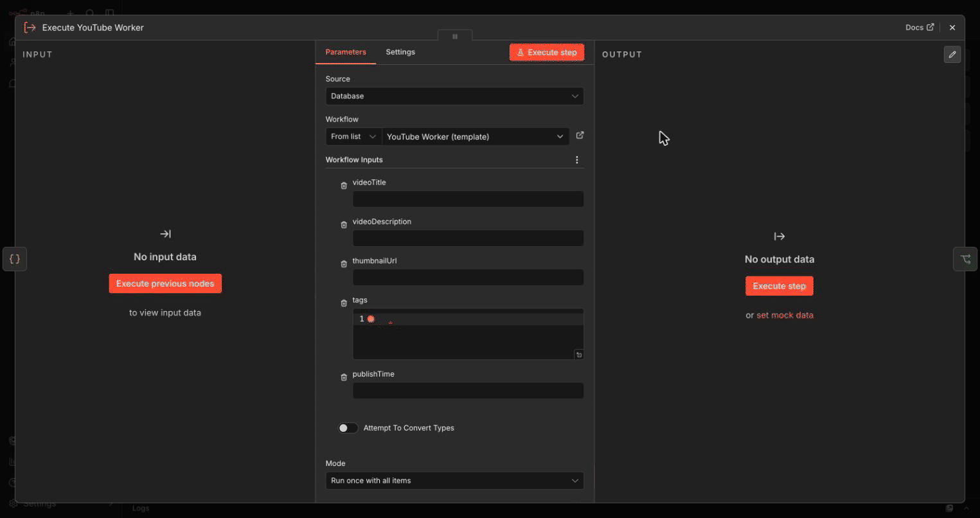
Task: Open Workflow Inputs three-dot options menu
Action: [x=577, y=160]
